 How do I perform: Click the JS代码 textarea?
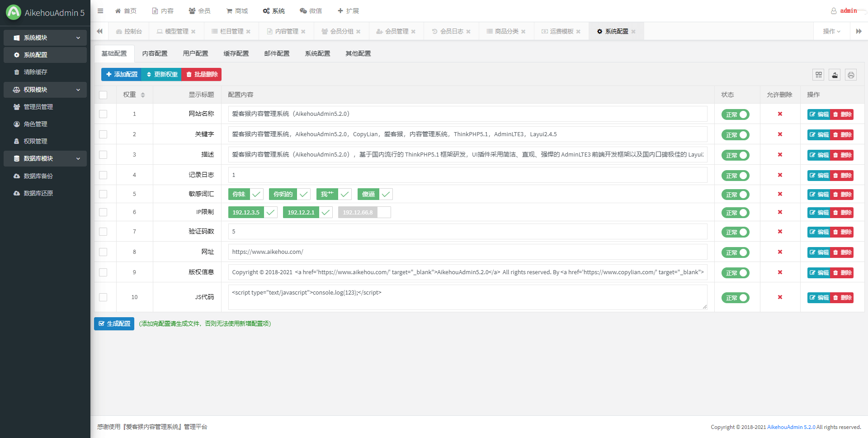(x=467, y=297)
